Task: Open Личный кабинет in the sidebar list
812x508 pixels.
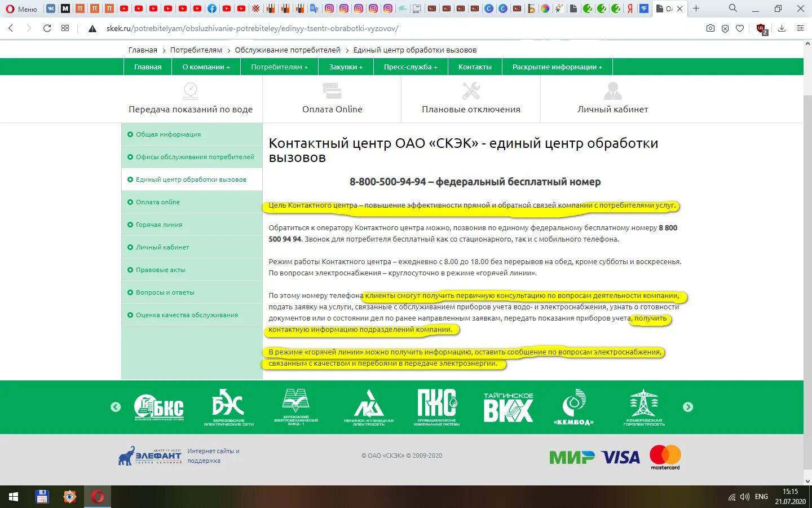Action: tap(192, 247)
